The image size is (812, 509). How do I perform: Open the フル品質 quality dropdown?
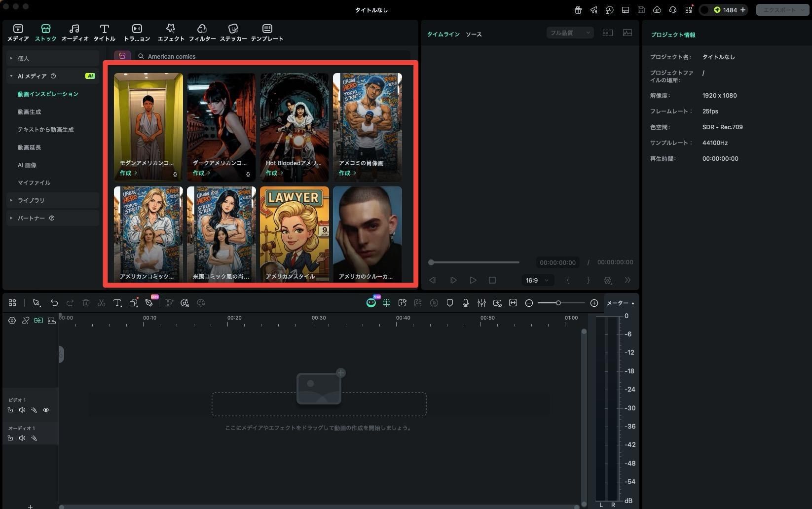[x=570, y=33]
